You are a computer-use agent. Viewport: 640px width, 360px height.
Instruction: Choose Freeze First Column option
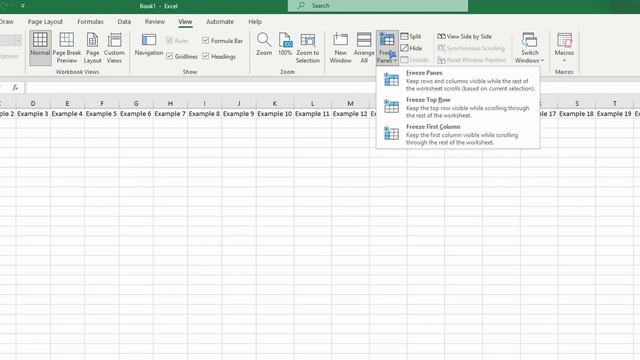coord(458,134)
